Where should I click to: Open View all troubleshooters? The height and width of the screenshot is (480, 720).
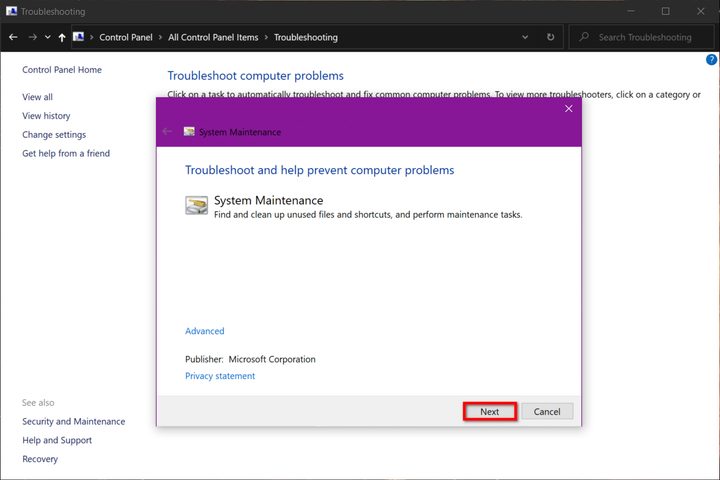pos(38,97)
